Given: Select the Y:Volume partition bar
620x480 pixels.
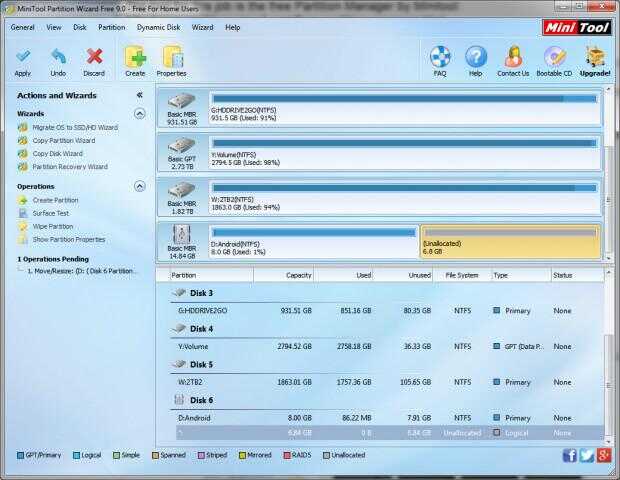Looking at the screenshot, I should point(405,153).
